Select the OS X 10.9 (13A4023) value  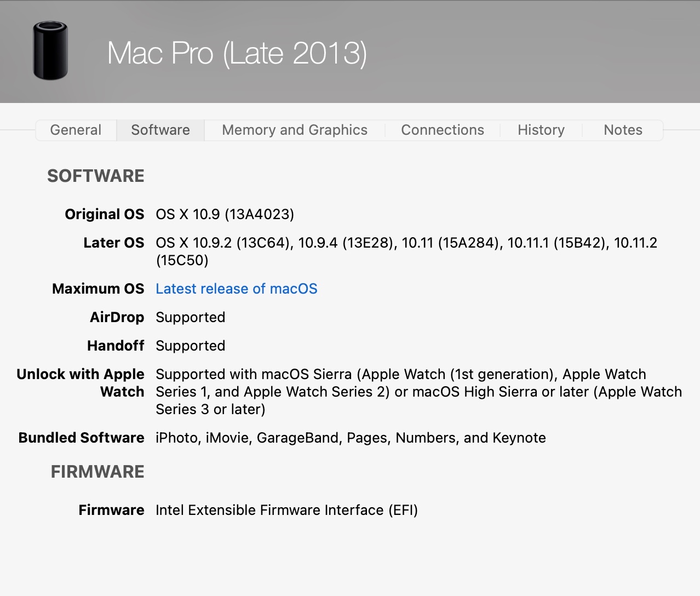click(225, 214)
